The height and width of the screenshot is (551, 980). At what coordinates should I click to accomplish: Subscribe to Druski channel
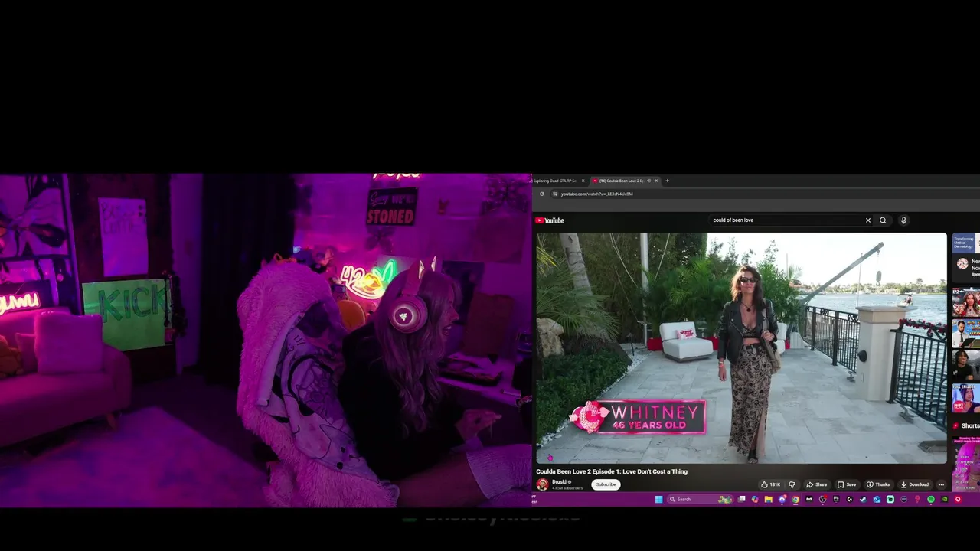tap(606, 484)
